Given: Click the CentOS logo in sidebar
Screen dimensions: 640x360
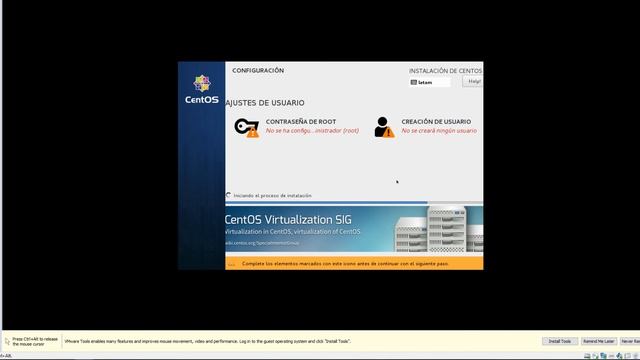Looking at the screenshot, I should click(202, 89).
